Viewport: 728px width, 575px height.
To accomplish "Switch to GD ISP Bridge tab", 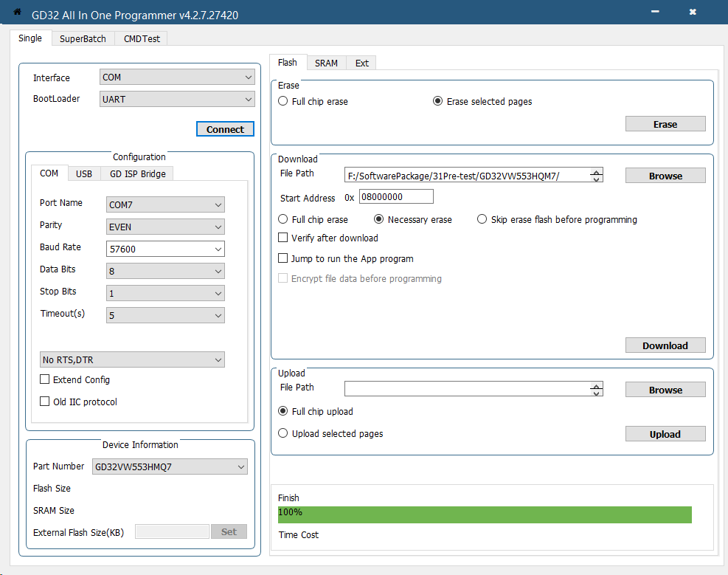I will pyautogui.click(x=138, y=173).
